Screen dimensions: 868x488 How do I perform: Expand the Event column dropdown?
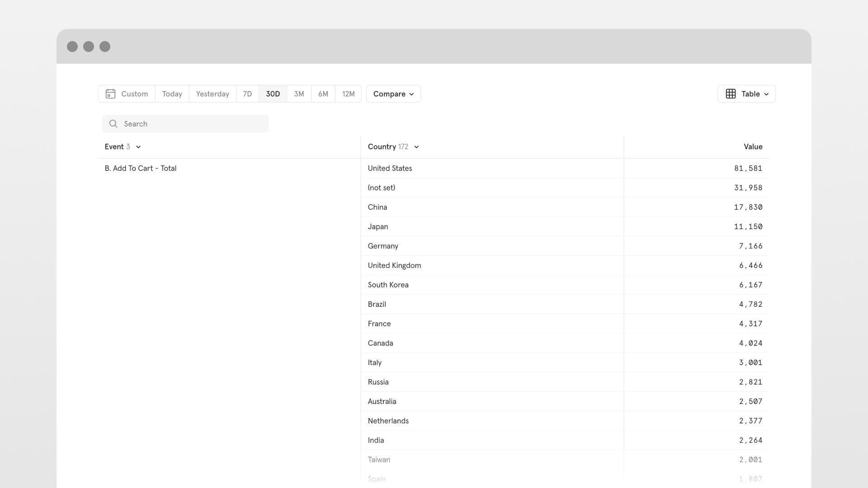(x=138, y=147)
